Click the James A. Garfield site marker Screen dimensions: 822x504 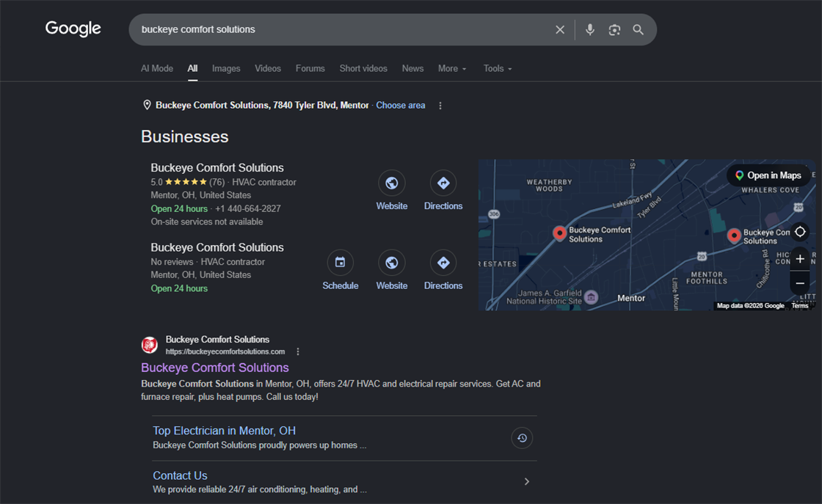click(x=592, y=298)
